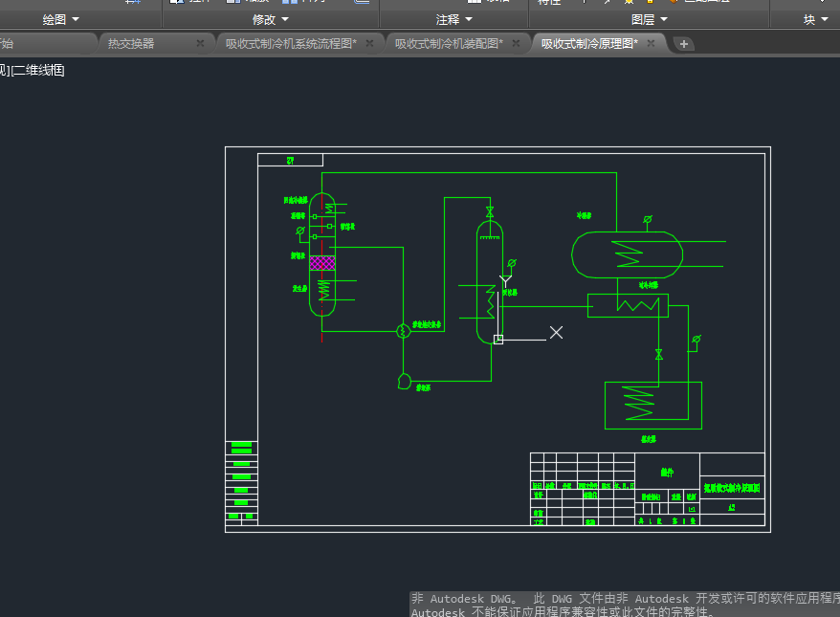Close the 吸收式制冷机装配图 file tab

[516, 43]
